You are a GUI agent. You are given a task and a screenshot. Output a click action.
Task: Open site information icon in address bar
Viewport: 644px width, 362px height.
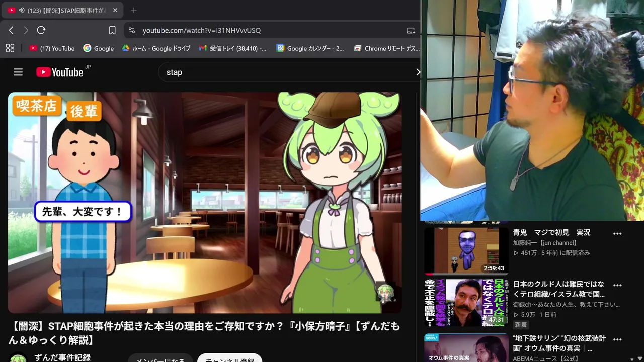132,30
